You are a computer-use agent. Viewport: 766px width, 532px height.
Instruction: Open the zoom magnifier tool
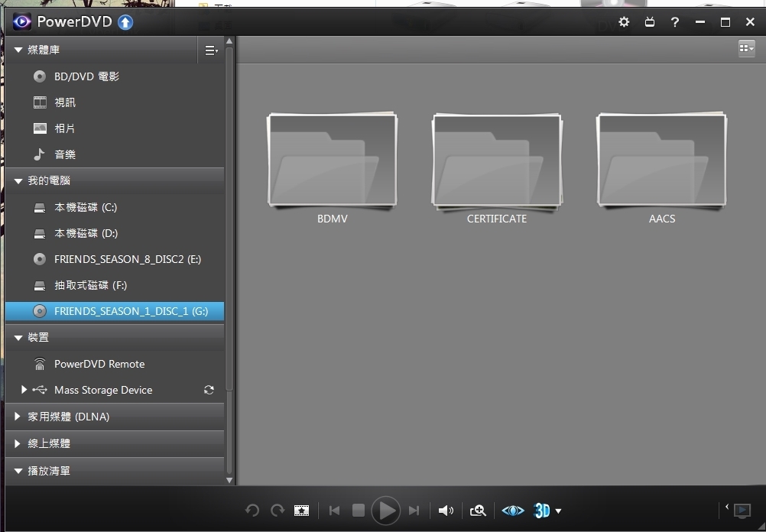click(x=478, y=511)
